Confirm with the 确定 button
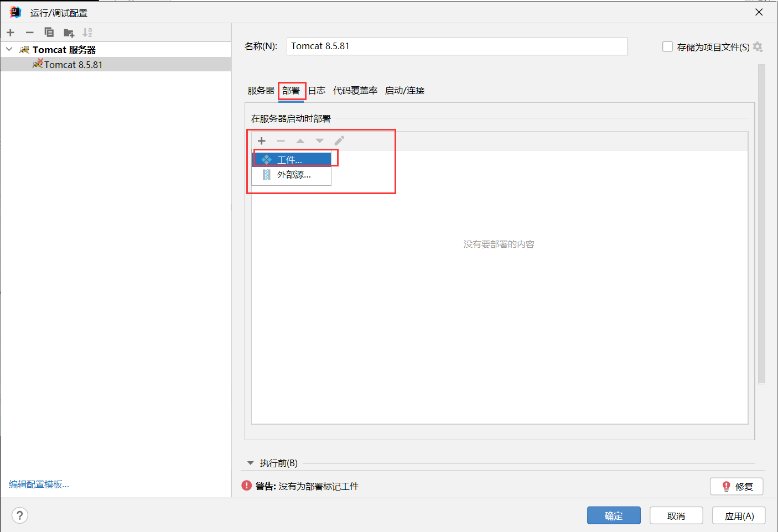778x532 pixels. point(614,515)
